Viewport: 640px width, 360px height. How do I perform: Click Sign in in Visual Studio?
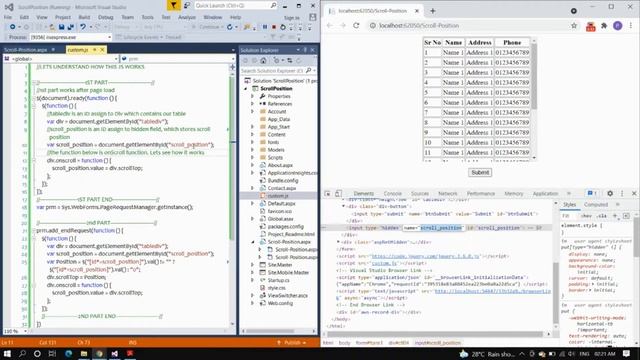coord(291,18)
